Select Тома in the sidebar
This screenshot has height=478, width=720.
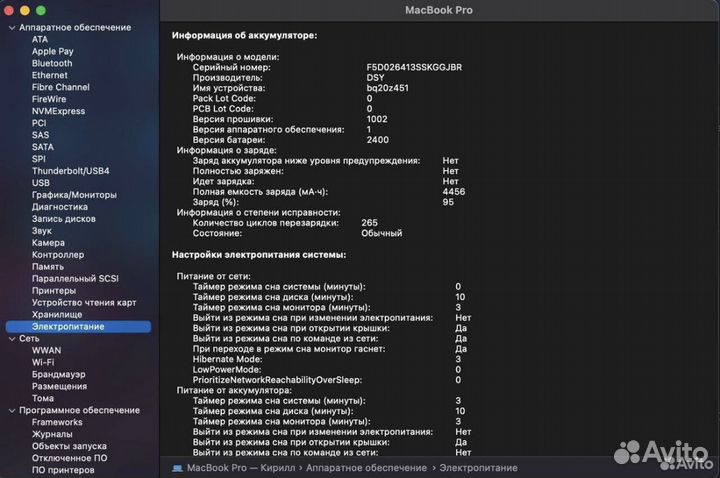pos(43,398)
